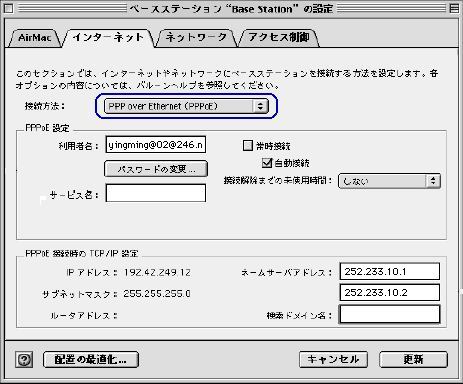
Task: Select the IP address text 192.42.249.12
Action: [x=157, y=272]
